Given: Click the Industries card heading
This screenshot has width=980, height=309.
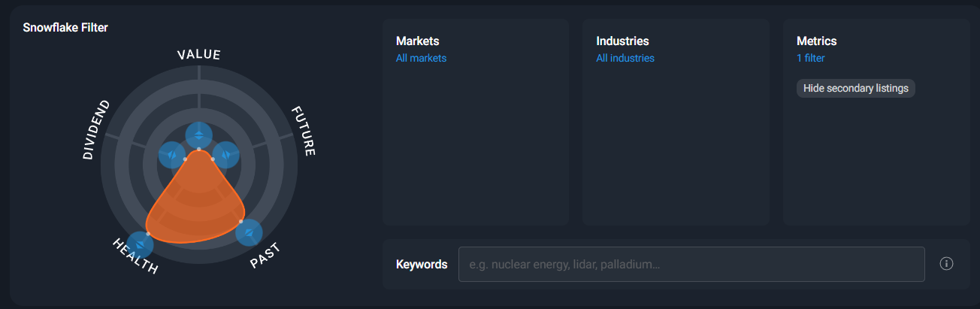Looking at the screenshot, I should 622,41.
